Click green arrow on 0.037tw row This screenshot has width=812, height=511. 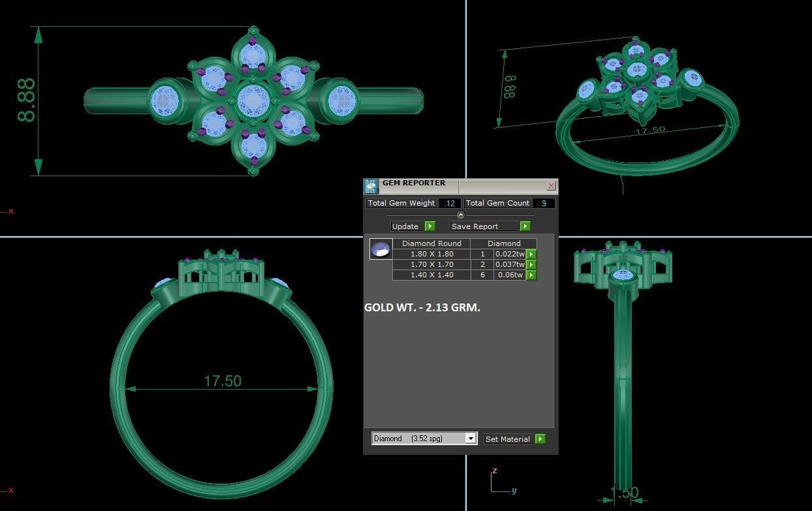tap(531, 264)
